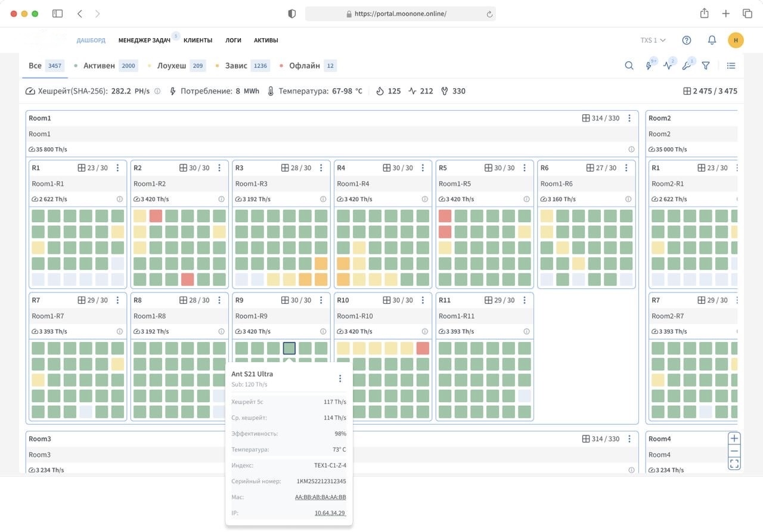The width and height of the screenshot is (763, 532).
Task: Open the three-dot menu of rack R10
Action: pyautogui.click(x=423, y=300)
